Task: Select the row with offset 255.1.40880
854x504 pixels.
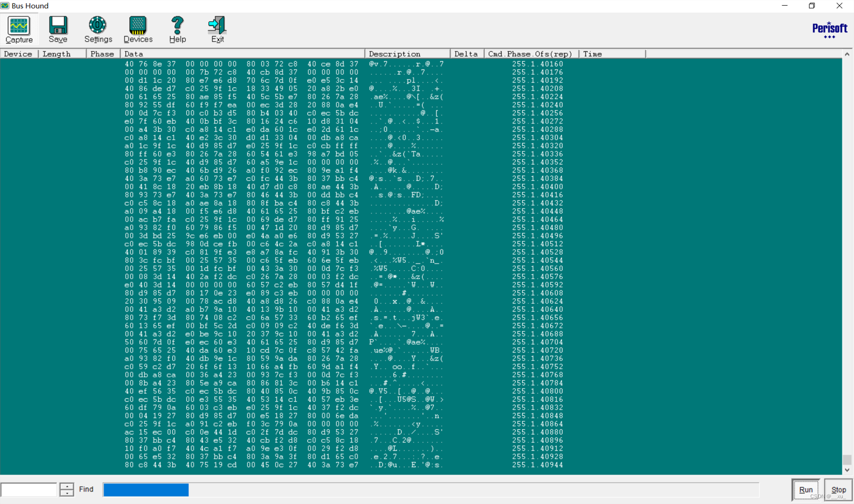Action: coord(421,432)
